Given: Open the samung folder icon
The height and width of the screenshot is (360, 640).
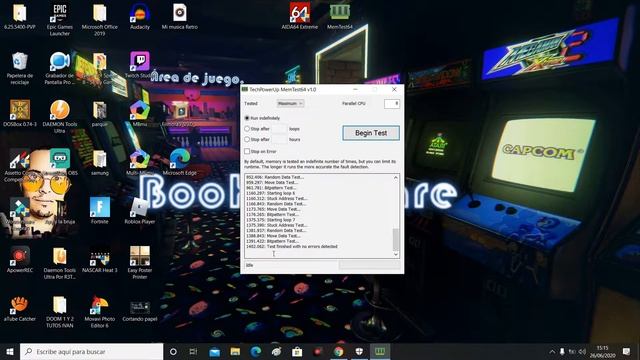Looking at the screenshot, I should (x=100, y=162).
